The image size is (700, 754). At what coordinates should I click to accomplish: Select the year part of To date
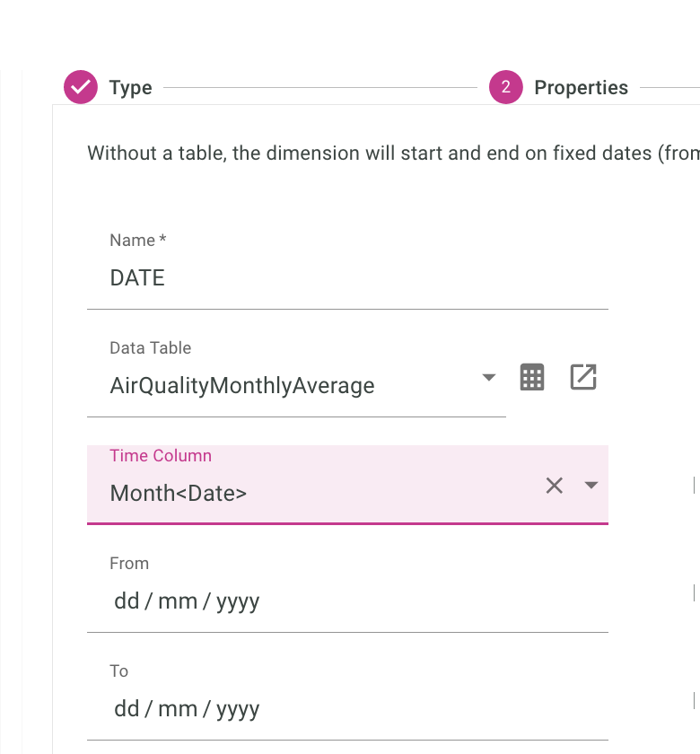tap(237, 708)
